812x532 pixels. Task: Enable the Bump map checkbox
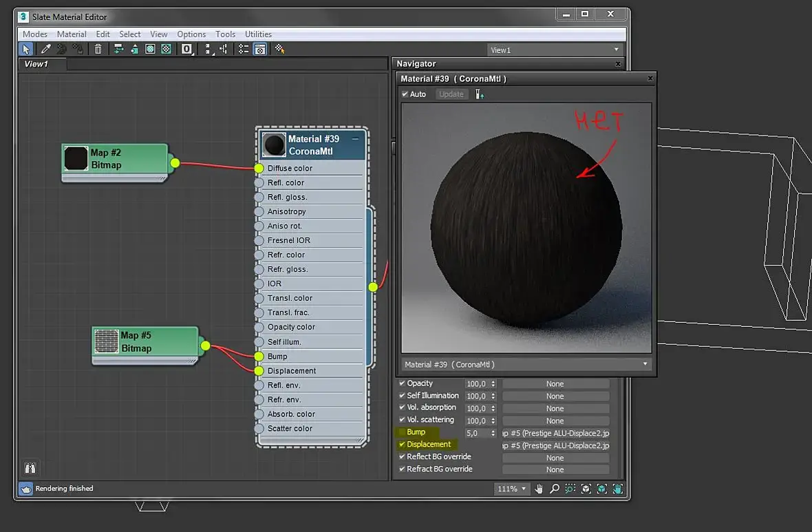click(x=402, y=432)
